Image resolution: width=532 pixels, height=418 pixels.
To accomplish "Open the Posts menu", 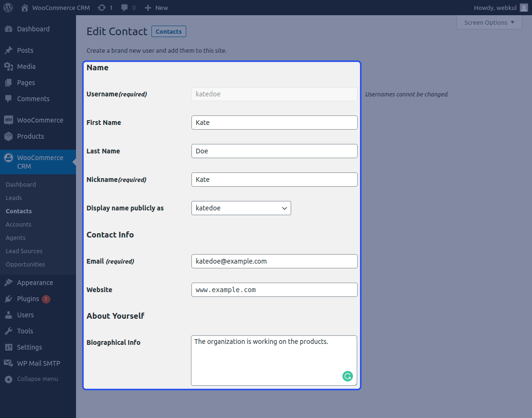I will pos(25,50).
